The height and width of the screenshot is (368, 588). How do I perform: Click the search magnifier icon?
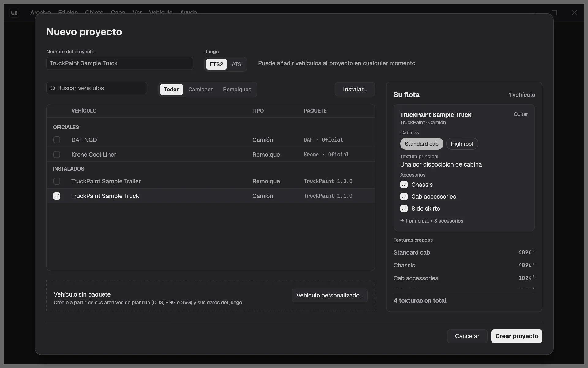[53, 88]
